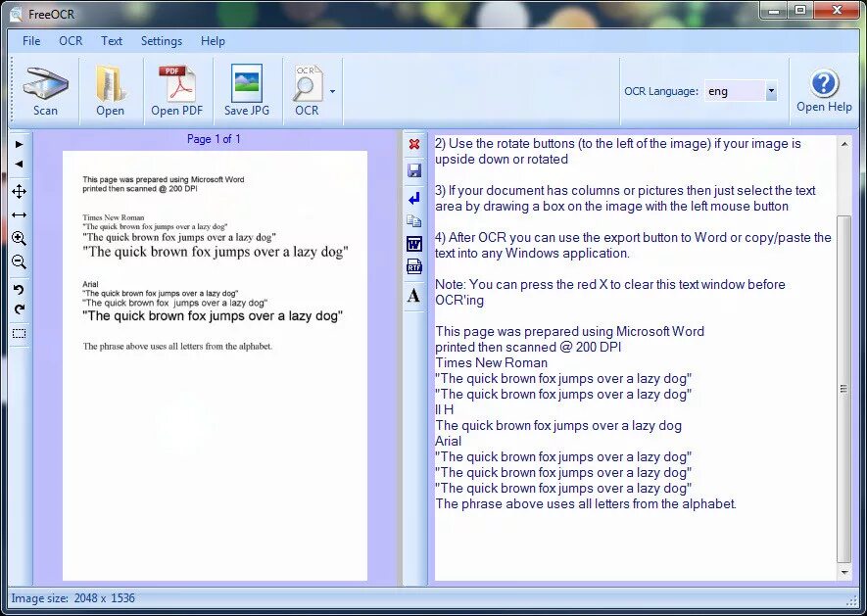
Task: Click inside the eng language field
Action: (x=735, y=91)
